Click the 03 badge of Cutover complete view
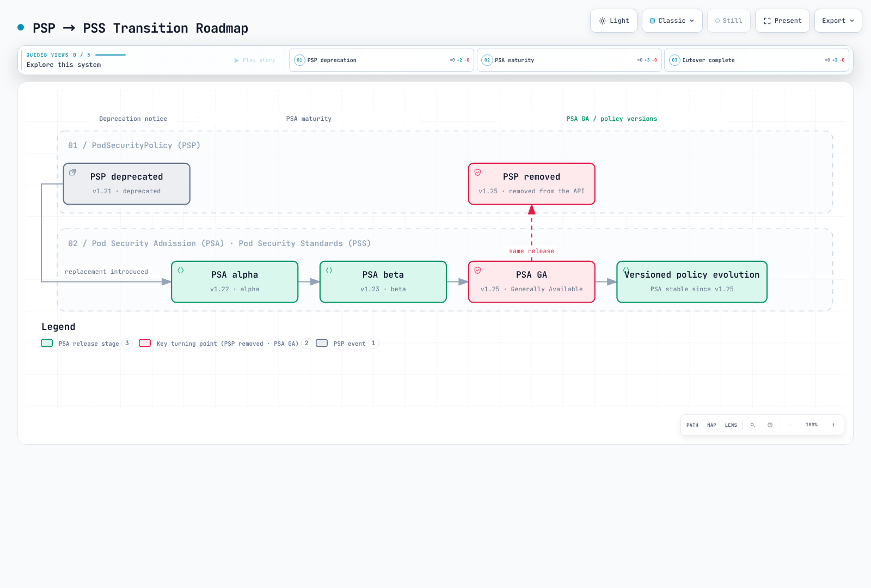The width and height of the screenshot is (871, 588). coord(674,60)
